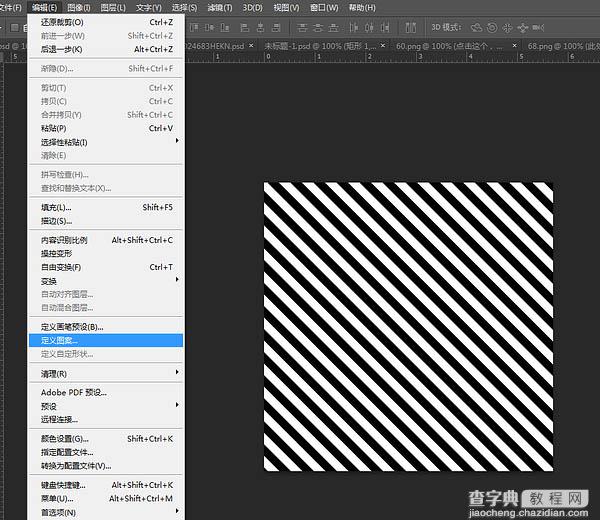Choose 键盘快捷键... menu item
600x520 pixels.
click(106, 485)
